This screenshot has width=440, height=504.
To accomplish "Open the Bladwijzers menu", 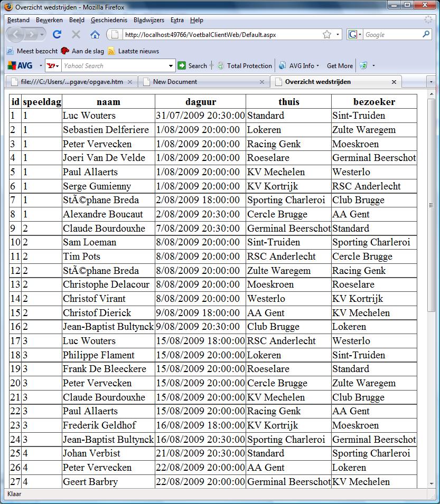I will pyautogui.click(x=148, y=20).
